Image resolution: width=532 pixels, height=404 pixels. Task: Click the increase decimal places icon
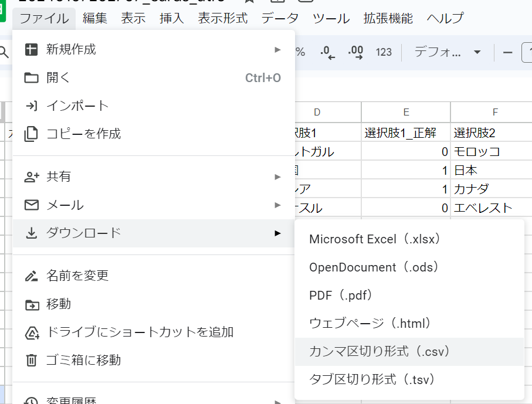pyautogui.click(x=355, y=52)
